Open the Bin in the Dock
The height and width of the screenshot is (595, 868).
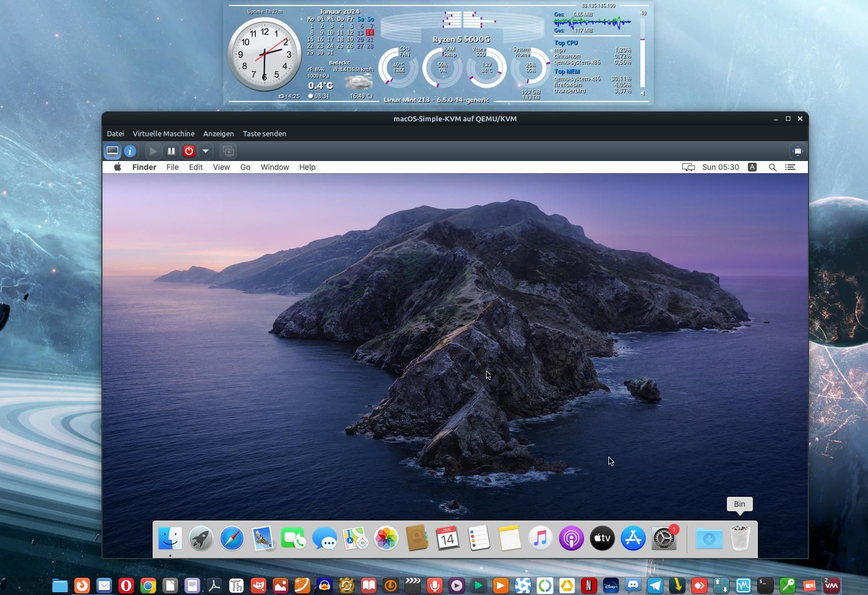click(740, 538)
